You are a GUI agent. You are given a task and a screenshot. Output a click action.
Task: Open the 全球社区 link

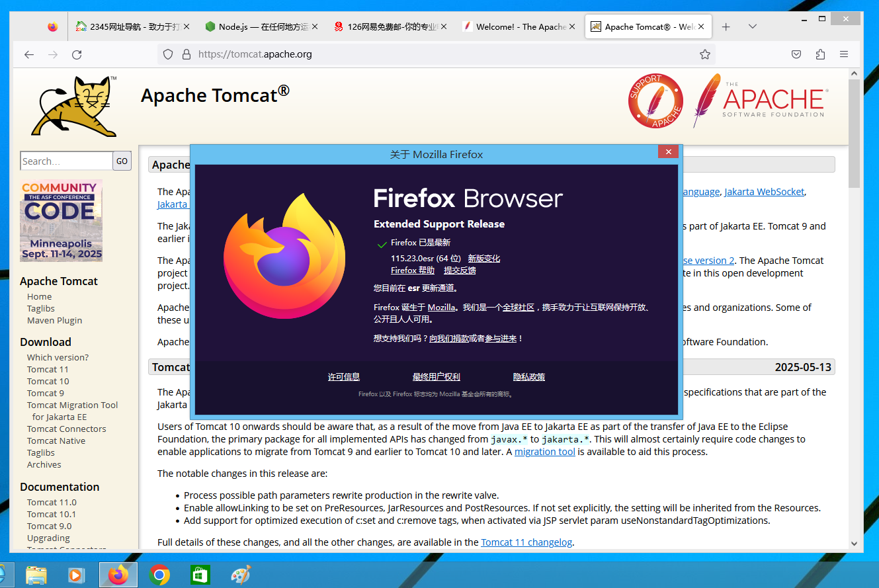(x=519, y=308)
